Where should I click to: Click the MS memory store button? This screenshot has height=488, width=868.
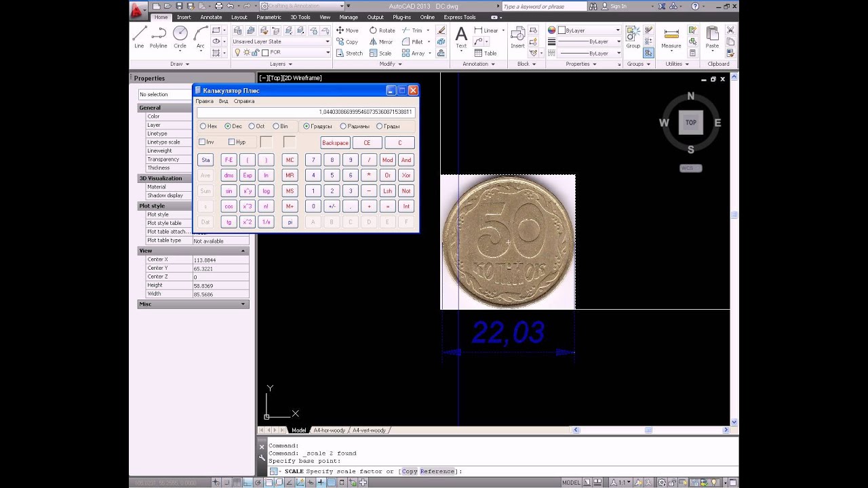[x=290, y=191]
